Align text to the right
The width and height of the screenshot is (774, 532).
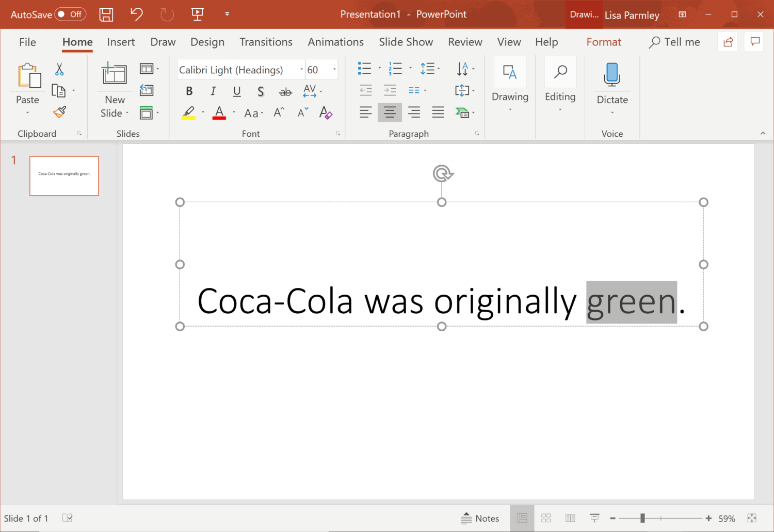tap(414, 112)
